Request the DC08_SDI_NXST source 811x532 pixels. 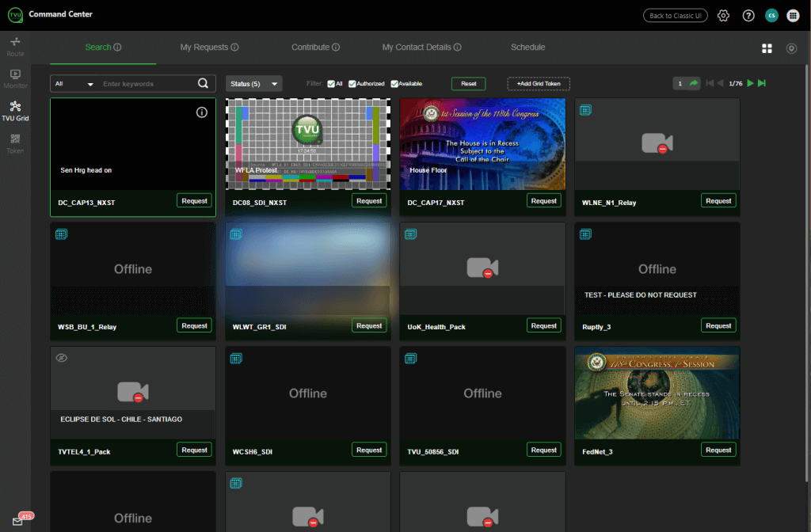(x=369, y=200)
